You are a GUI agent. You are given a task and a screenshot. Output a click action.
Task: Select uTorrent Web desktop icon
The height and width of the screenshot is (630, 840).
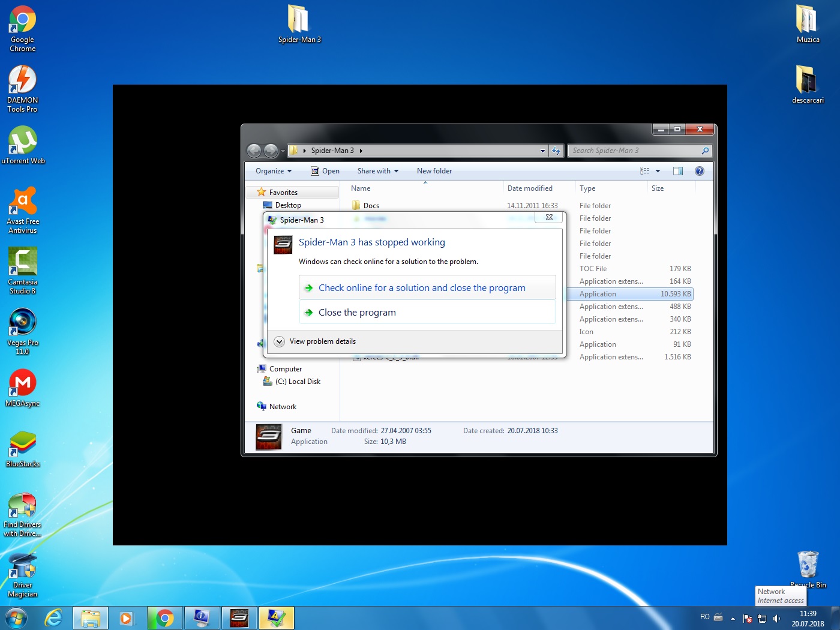coord(23,145)
